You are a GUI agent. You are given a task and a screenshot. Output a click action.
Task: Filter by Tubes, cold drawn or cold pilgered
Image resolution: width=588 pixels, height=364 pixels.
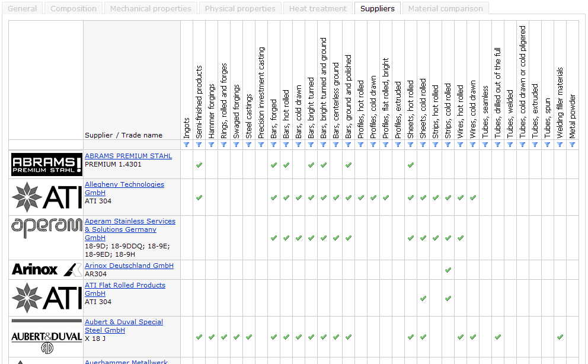pyautogui.click(x=522, y=145)
